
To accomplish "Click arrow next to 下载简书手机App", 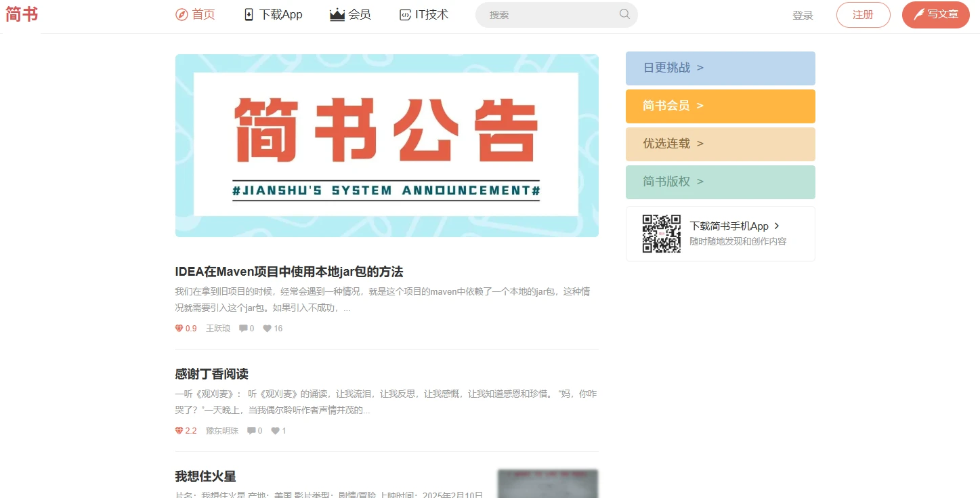I will point(777,226).
